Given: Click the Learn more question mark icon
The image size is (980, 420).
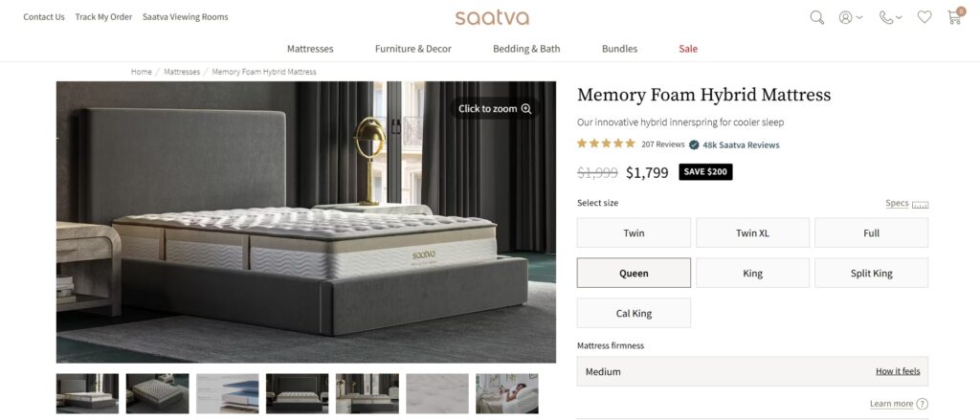Looking at the screenshot, I should [x=922, y=404].
